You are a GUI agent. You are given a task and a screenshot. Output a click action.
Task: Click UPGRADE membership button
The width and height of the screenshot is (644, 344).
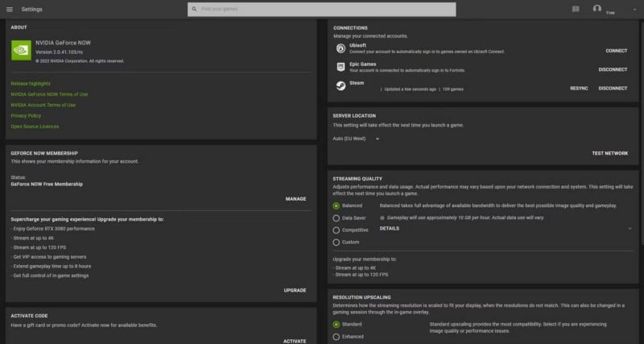(x=295, y=290)
